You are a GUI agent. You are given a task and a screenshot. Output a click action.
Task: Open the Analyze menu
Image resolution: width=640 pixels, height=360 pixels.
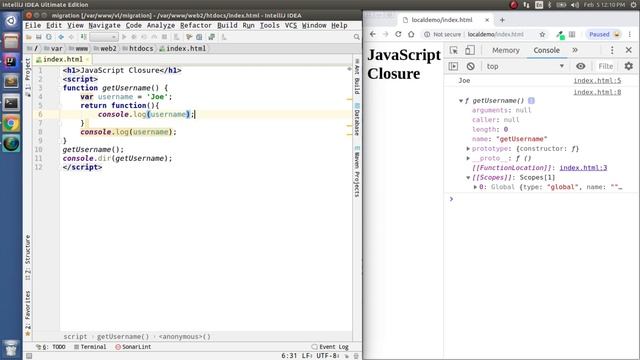tap(161, 25)
